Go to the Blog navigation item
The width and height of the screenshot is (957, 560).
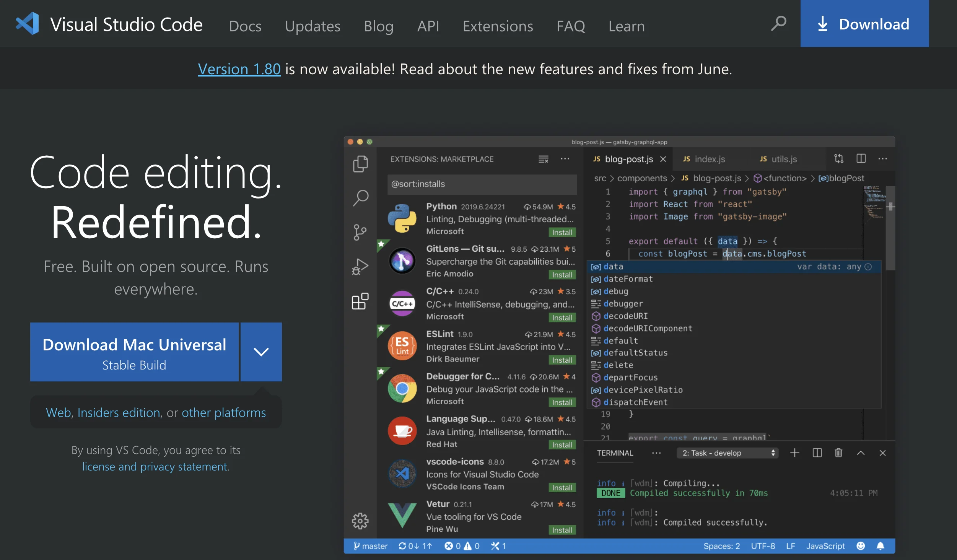[379, 26]
